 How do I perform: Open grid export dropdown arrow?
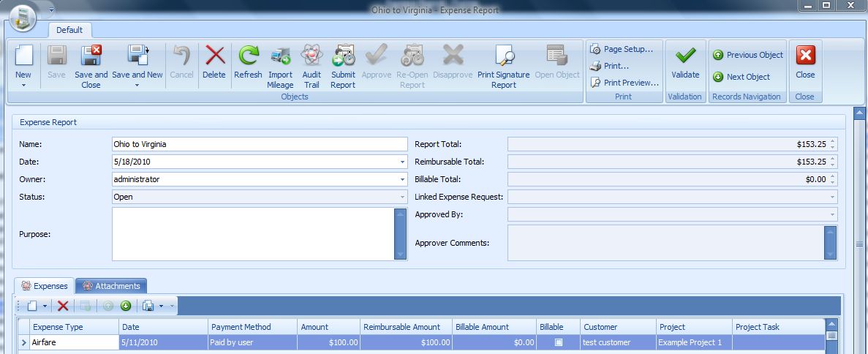coord(161,306)
